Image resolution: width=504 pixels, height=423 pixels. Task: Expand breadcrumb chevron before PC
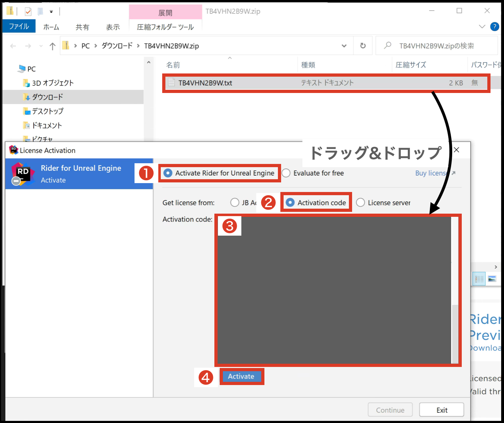coord(76,46)
